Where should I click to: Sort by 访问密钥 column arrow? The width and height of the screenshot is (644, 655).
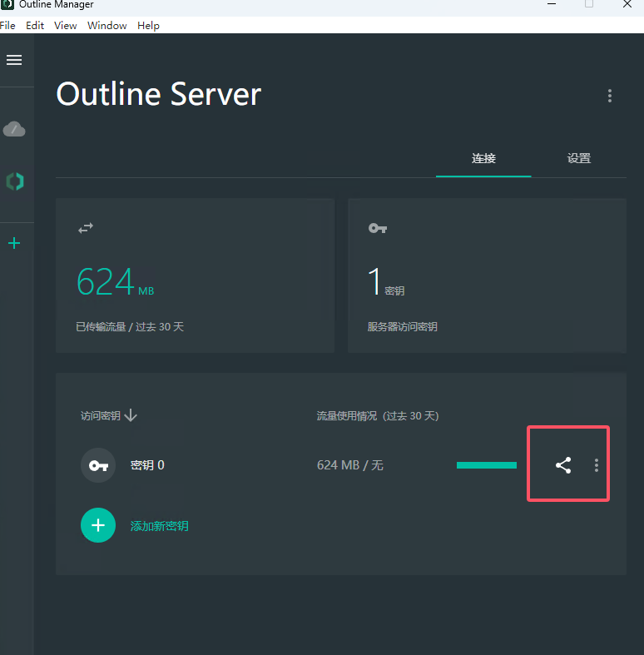point(131,415)
